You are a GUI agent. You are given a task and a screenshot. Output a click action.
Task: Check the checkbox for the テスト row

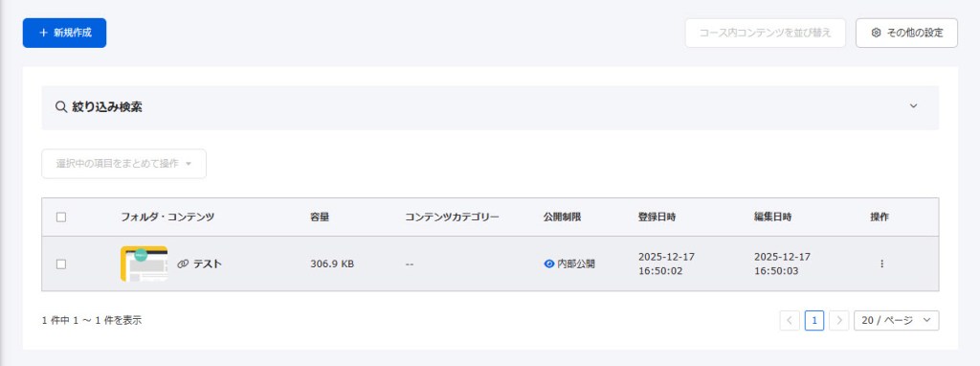click(61, 264)
